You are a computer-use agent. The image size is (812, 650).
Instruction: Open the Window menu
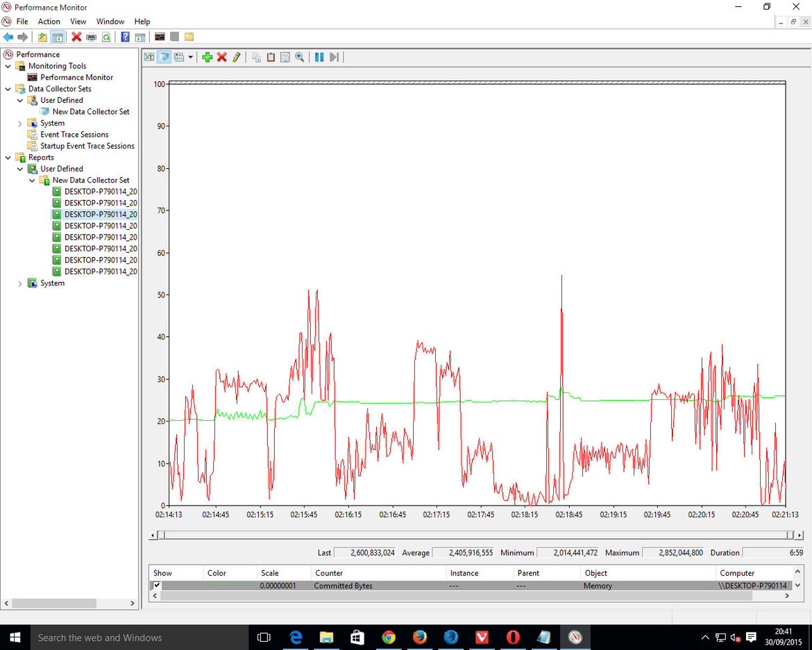coord(110,22)
